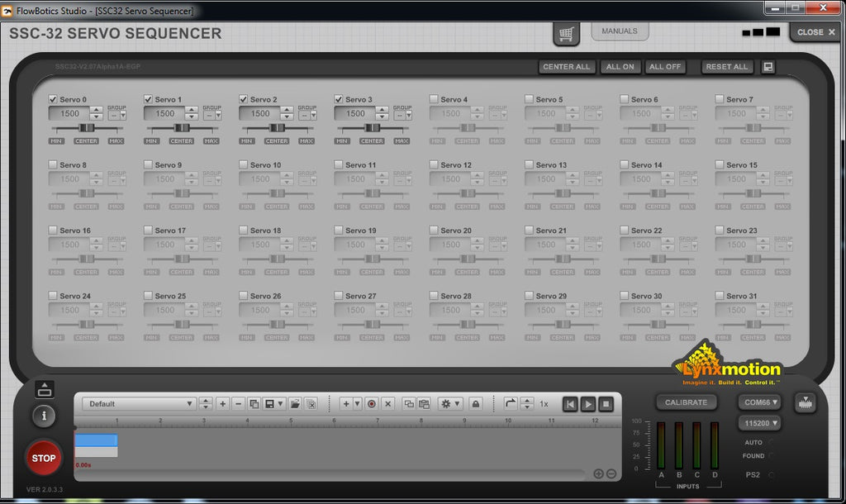Open the 115200 baud rate dropdown
The height and width of the screenshot is (504, 846).
point(759,423)
